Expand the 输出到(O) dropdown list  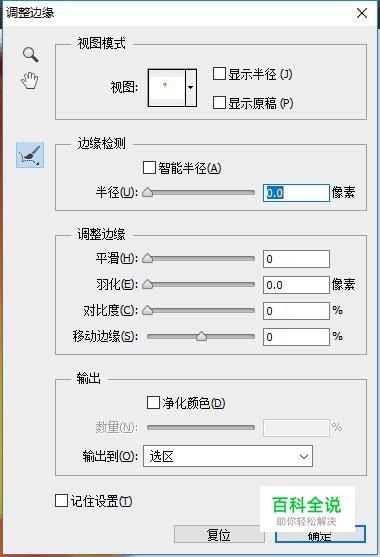(x=228, y=456)
